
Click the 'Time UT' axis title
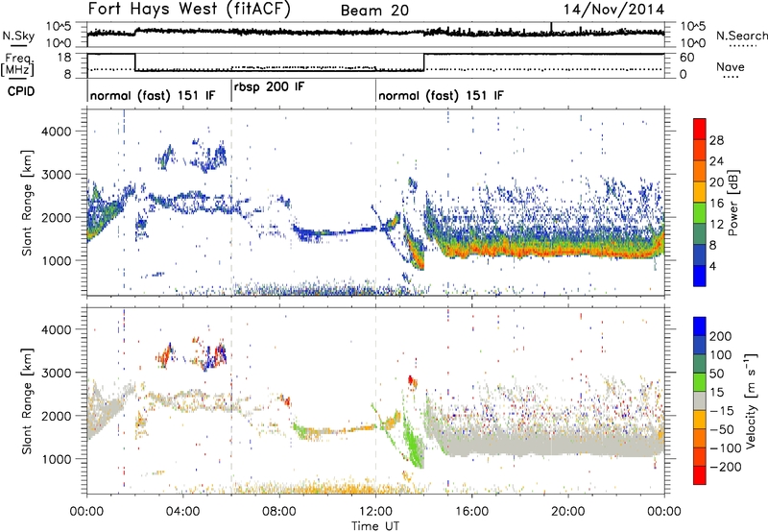(375, 525)
